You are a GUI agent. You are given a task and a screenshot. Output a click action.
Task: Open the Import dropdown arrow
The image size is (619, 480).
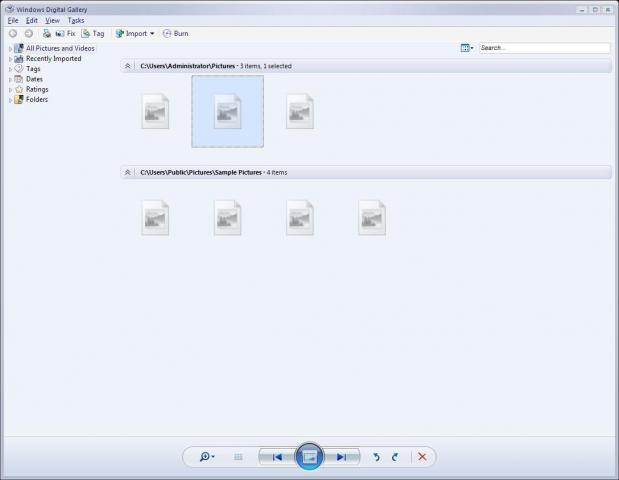point(152,34)
